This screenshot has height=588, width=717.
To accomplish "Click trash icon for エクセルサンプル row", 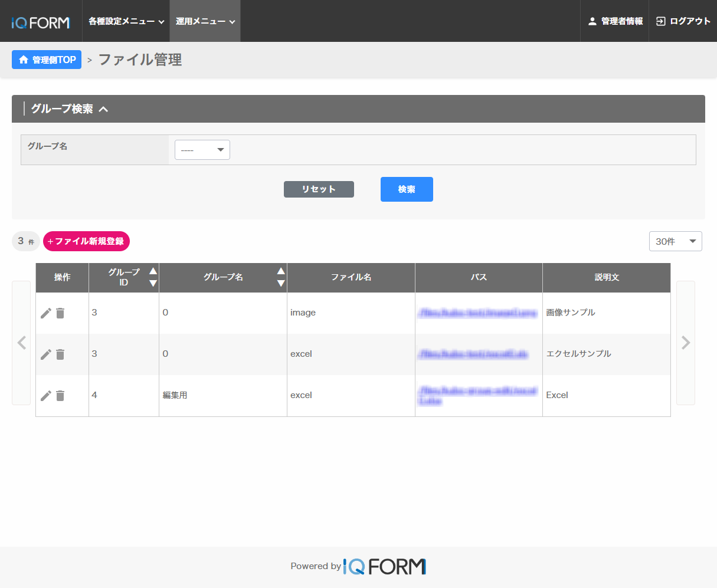I will coord(60,354).
